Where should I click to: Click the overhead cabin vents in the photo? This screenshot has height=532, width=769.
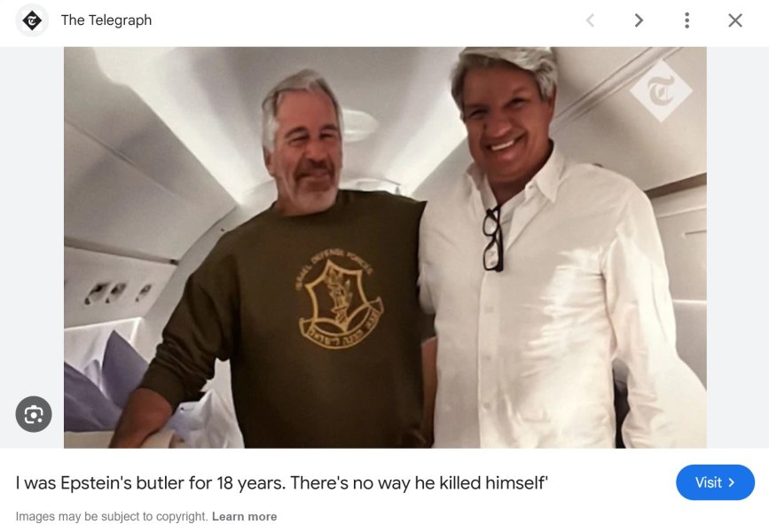117,292
